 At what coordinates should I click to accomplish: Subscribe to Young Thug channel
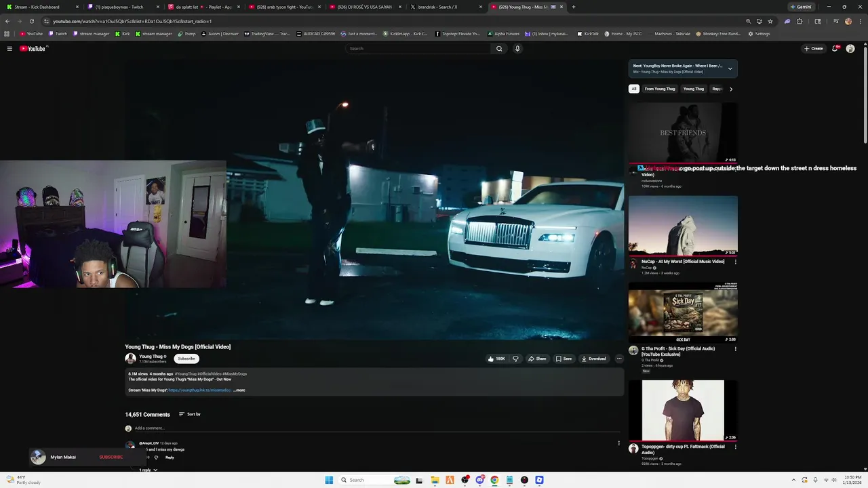tap(186, 359)
